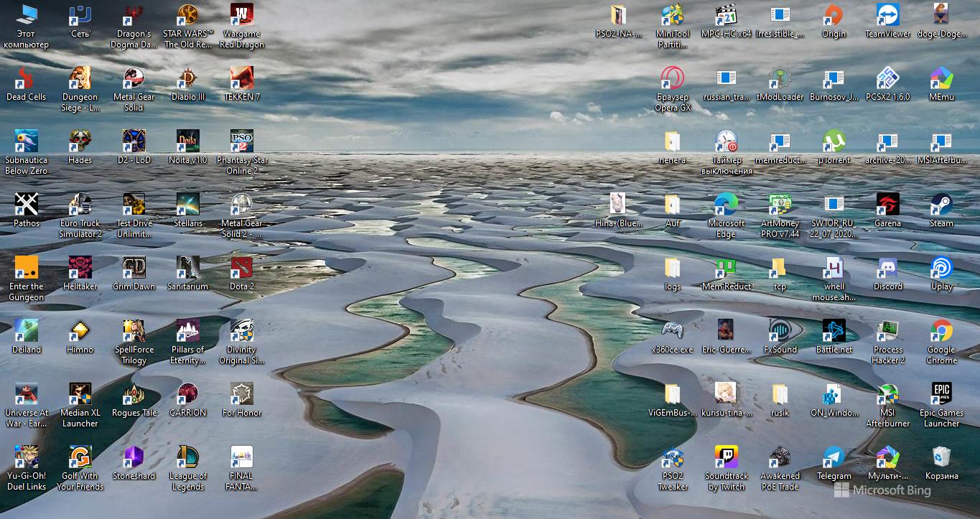Select the Golf With Your Friends icon
Viewport: 980px width, 519px height.
(x=80, y=468)
